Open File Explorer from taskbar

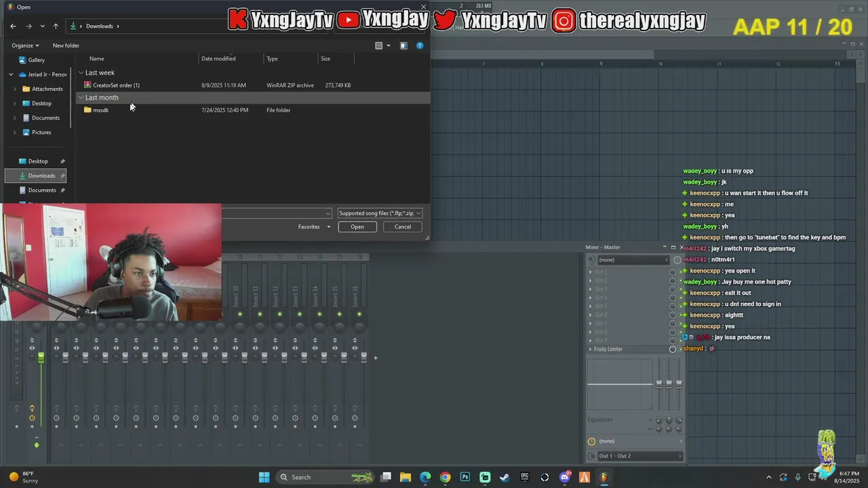pos(405,477)
